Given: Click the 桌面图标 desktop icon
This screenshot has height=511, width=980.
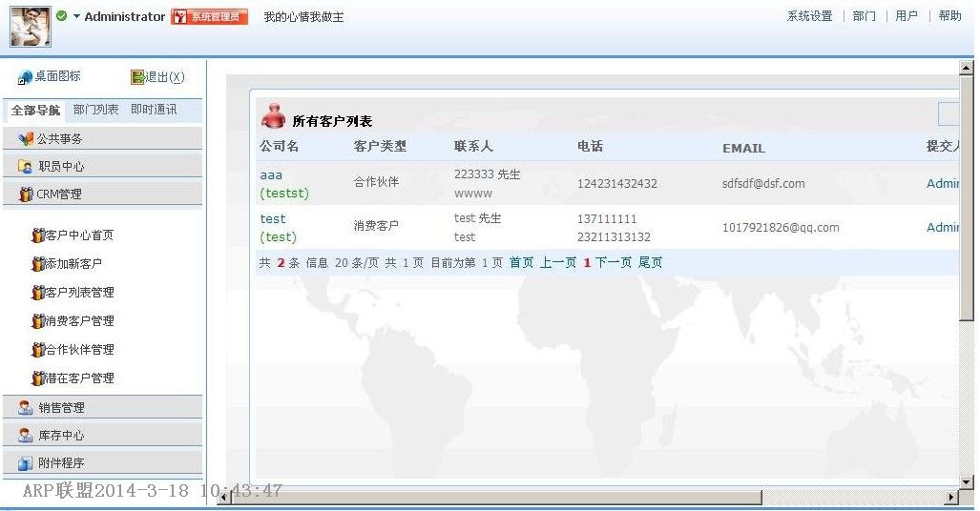Looking at the screenshot, I should pyautogui.click(x=25, y=77).
